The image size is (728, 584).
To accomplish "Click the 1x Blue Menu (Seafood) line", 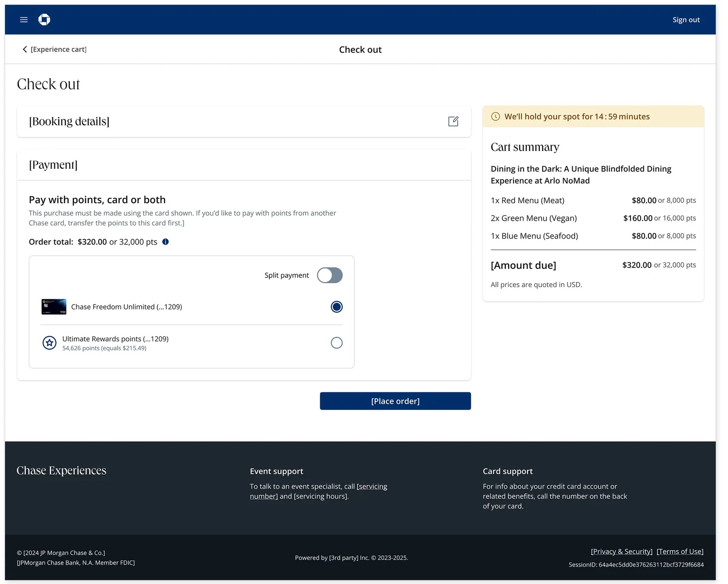I will 593,236.
